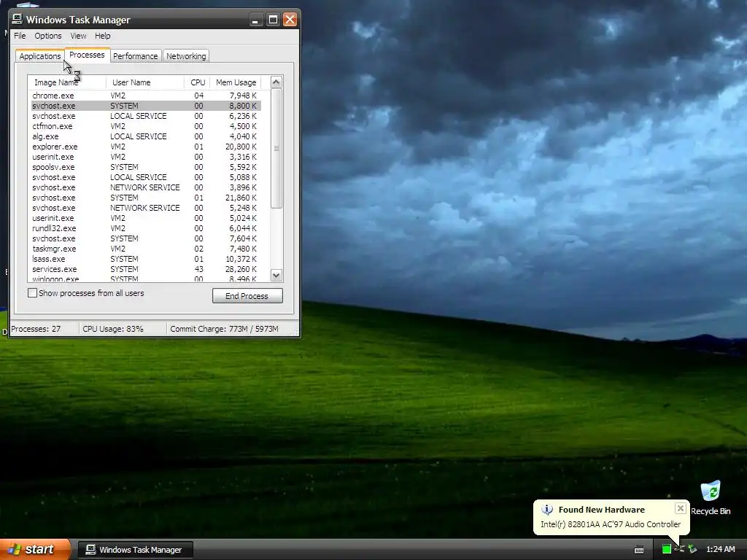Viewport: 747px width, 560px height.
Task: Click the Task Manager title bar icon
Action: [x=18, y=19]
